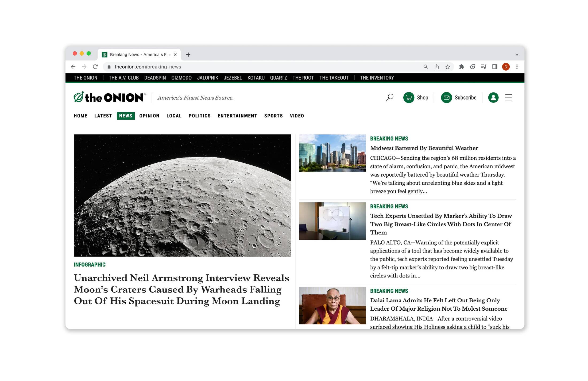Open the Chrome extensions puzzle icon
The height and width of the screenshot is (381, 588).
point(462,67)
